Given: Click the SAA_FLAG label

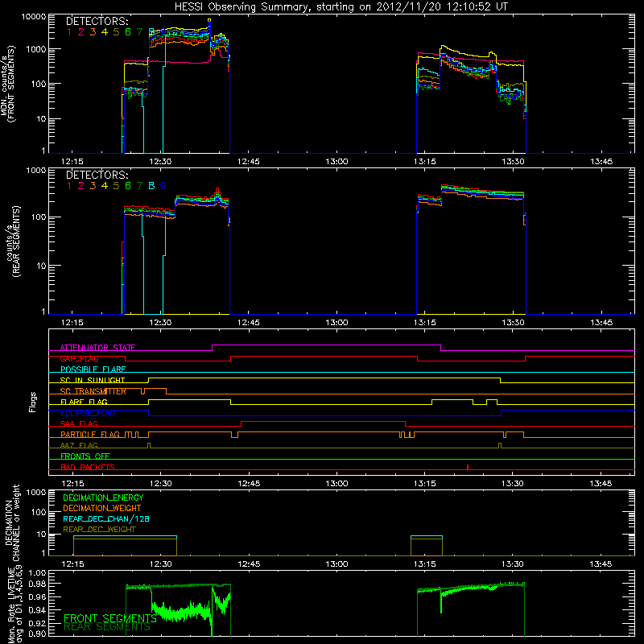Looking at the screenshot, I should [79, 423].
